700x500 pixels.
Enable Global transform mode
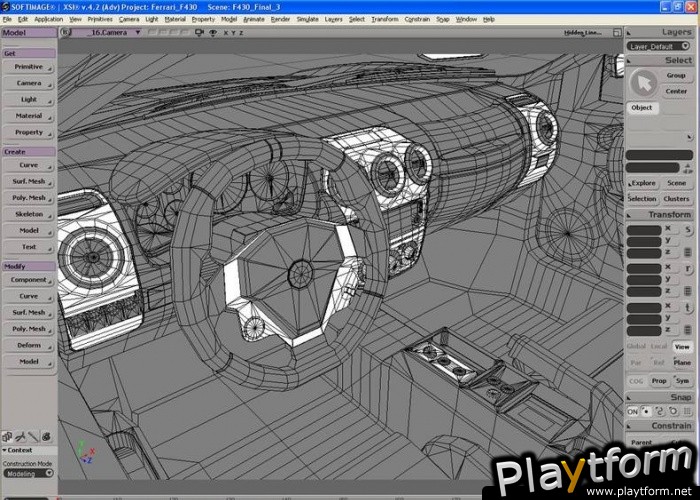click(x=636, y=346)
